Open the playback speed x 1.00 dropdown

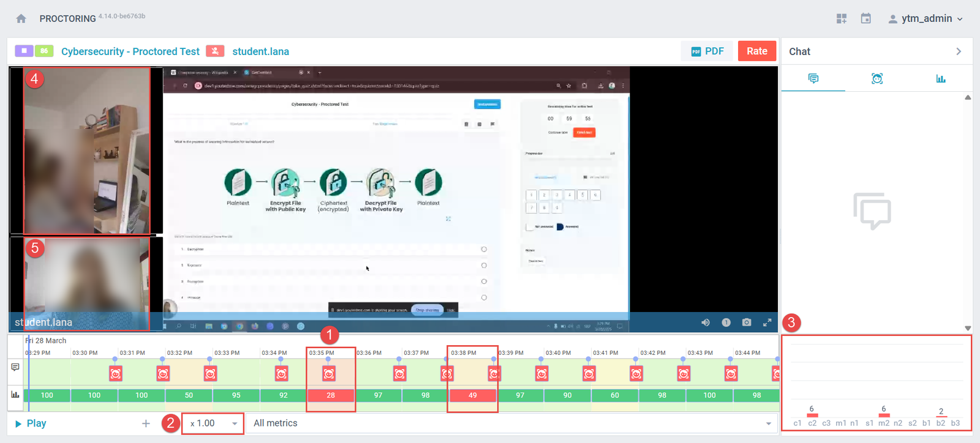tap(213, 423)
